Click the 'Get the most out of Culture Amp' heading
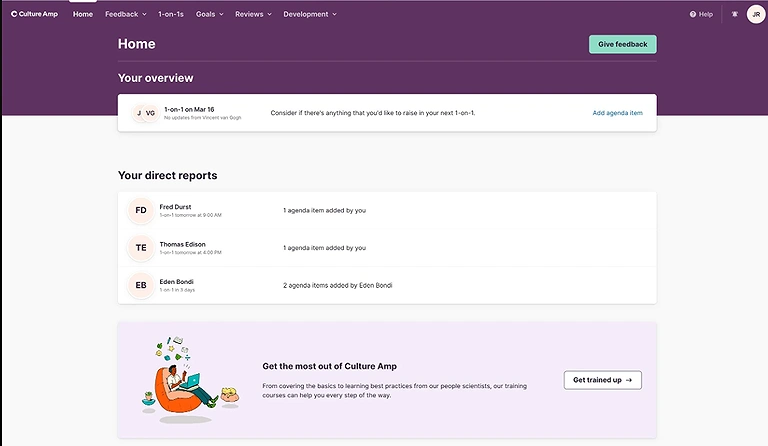768x446 pixels. click(x=330, y=366)
